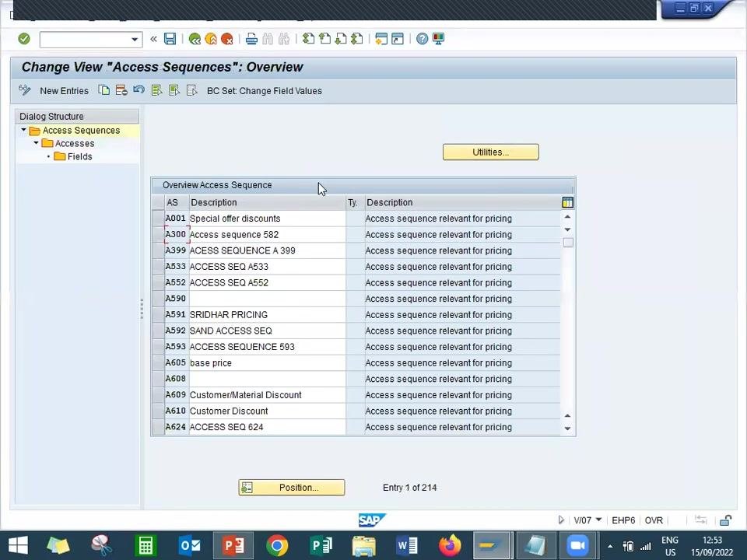Click the Create New Session icon

[x=381, y=39]
